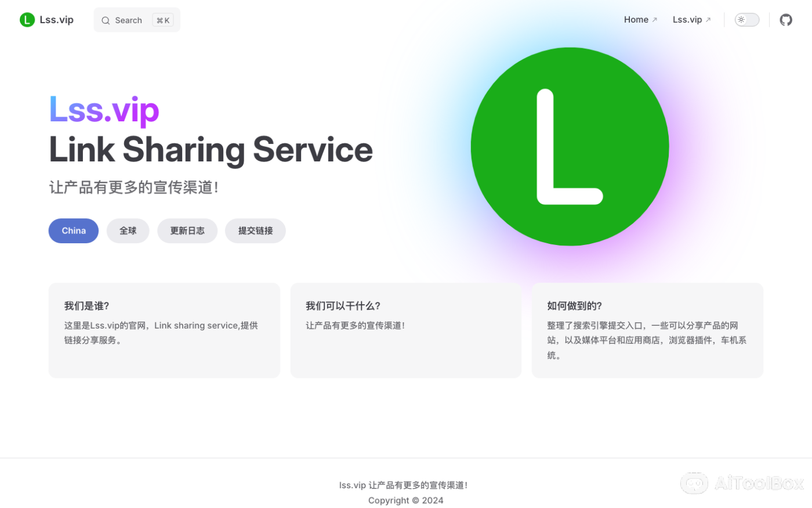The height and width of the screenshot is (508, 812).
Task: Select the China filter pill
Action: 73,230
